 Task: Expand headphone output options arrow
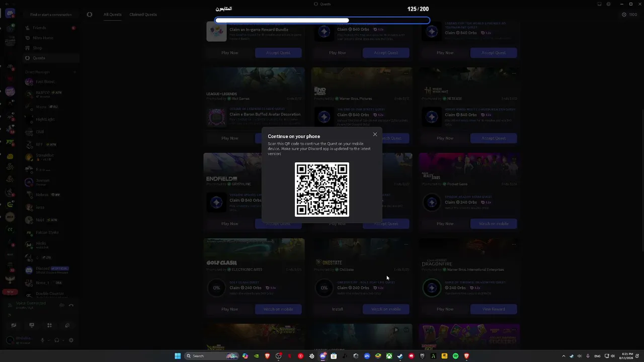[63, 340]
